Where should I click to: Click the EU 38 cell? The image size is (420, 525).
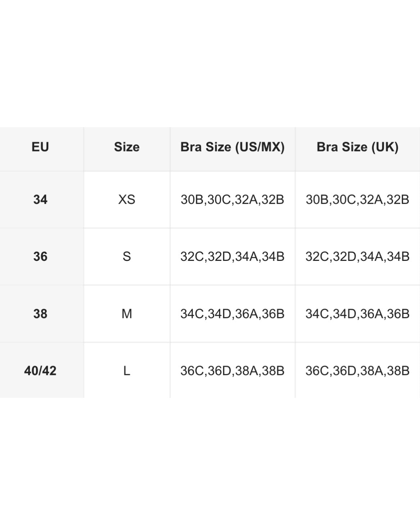[x=40, y=314]
